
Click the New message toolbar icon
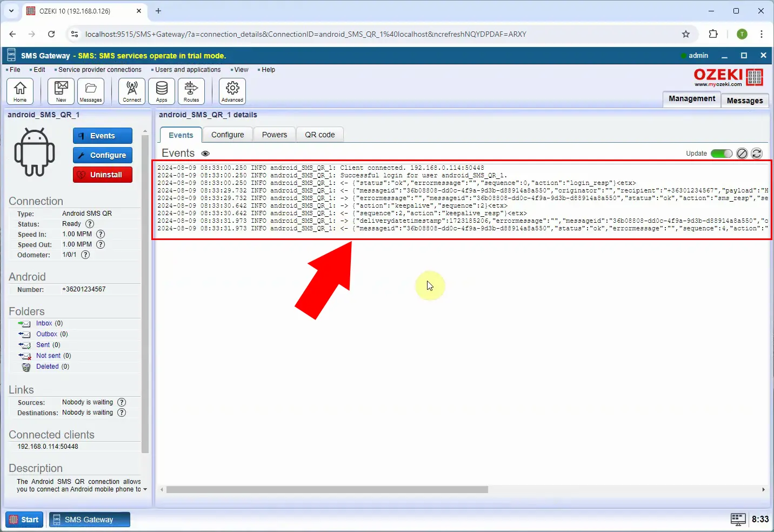coord(61,91)
